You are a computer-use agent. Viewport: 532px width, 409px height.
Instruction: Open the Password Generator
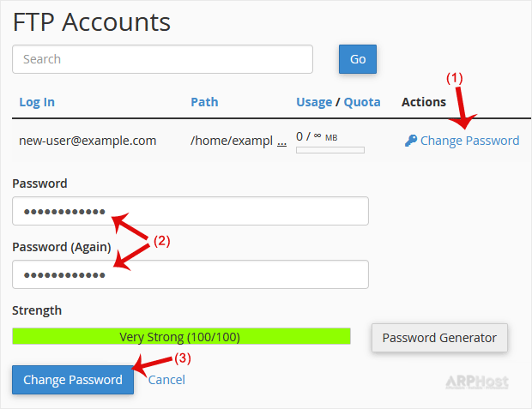[x=439, y=338]
